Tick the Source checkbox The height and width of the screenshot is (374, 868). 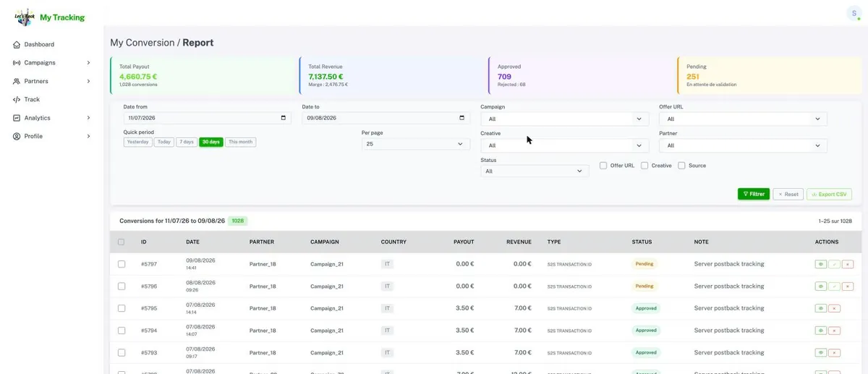point(681,166)
